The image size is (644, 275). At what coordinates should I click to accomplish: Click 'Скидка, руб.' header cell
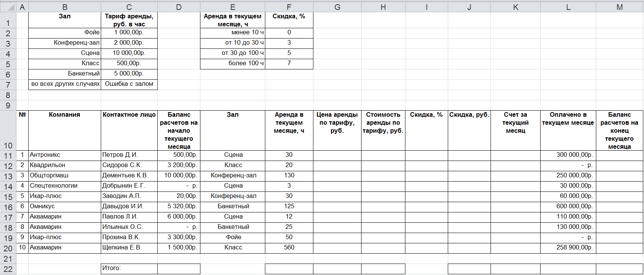click(469, 130)
